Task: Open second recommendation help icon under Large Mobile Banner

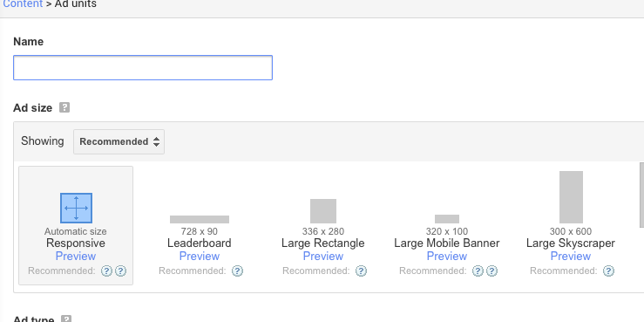Action: [491, 271]
